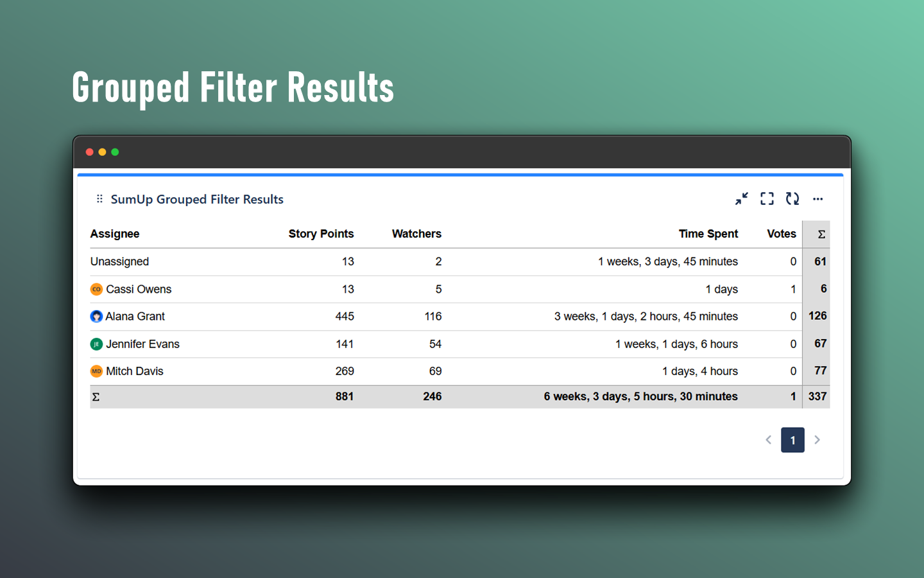This screenshot has width=924, height=578.
Task: Open Cassi Owens assignee name
Action: (x=139, y=289)
